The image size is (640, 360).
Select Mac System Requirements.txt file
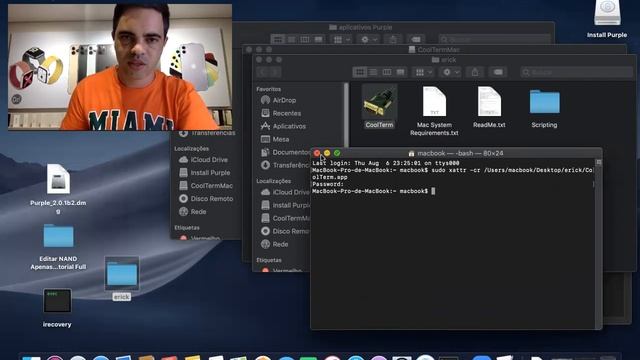(x=434, y=110)
